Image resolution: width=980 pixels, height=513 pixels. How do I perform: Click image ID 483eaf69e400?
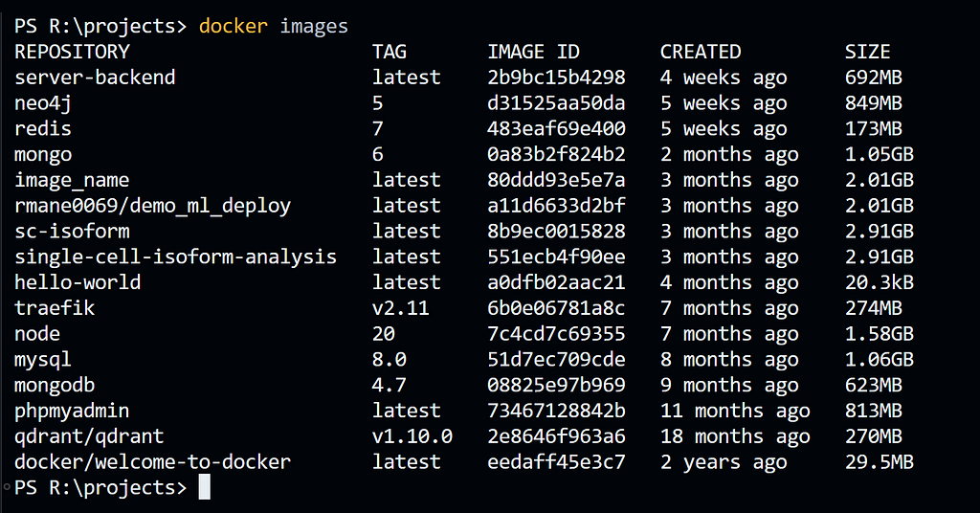coord(556,128)
